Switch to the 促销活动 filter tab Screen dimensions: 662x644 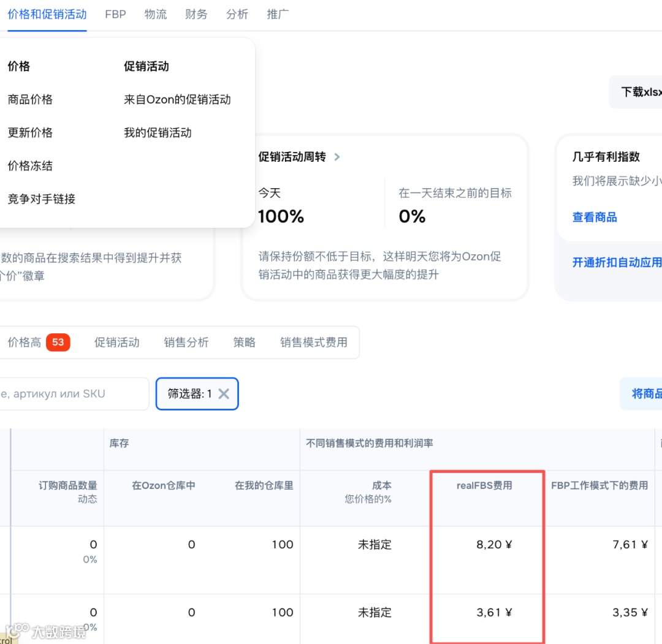[117, 343]
